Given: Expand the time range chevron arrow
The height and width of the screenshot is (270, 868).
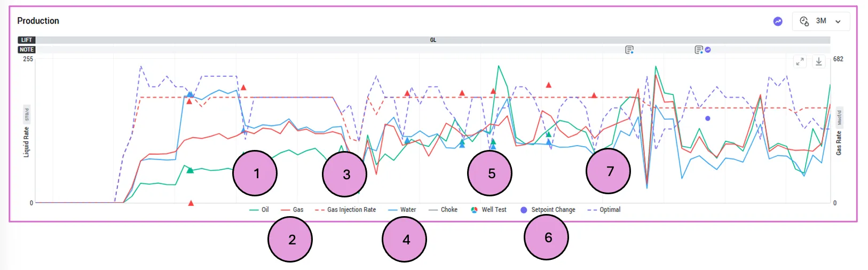Looking at the screenshot, I should [x=838, y=22].
